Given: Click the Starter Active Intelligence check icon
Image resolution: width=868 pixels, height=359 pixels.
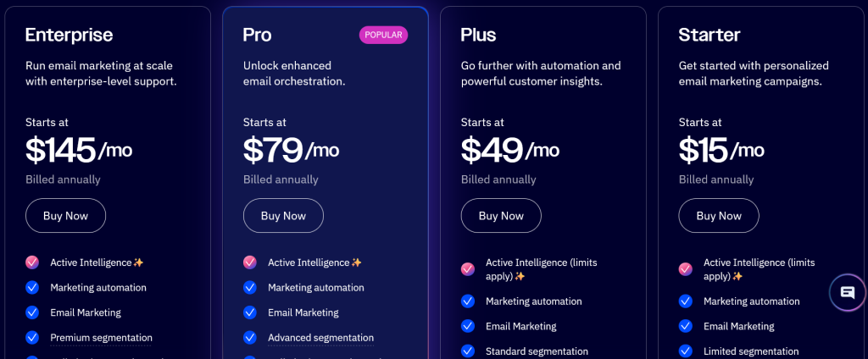Looking at the screenshot, I should [x=686, y=269].
